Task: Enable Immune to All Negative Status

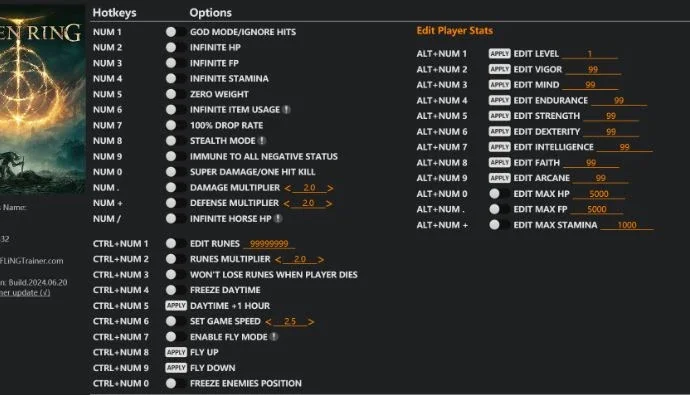Action: (x=176, y=156)
